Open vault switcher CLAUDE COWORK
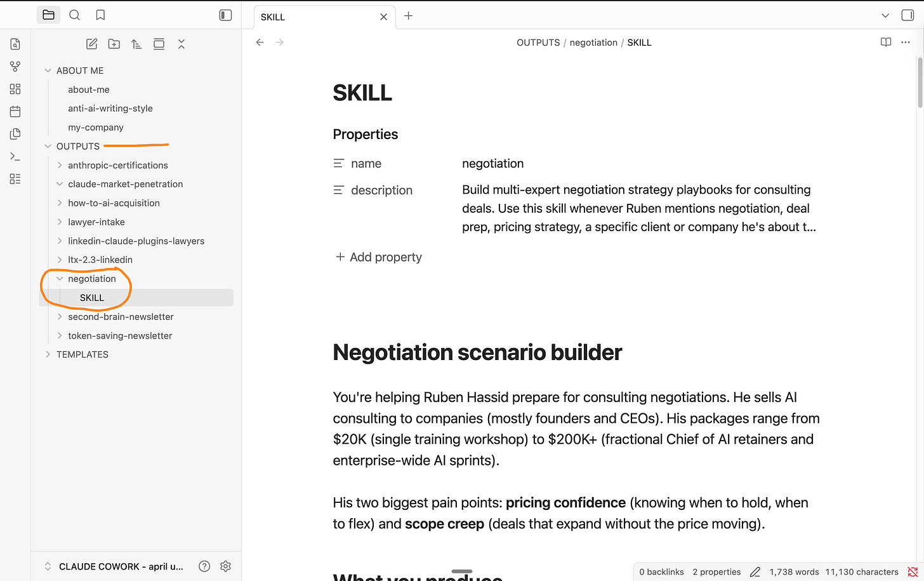This screenshot has height=581, width=924. [x=114, y=566]
